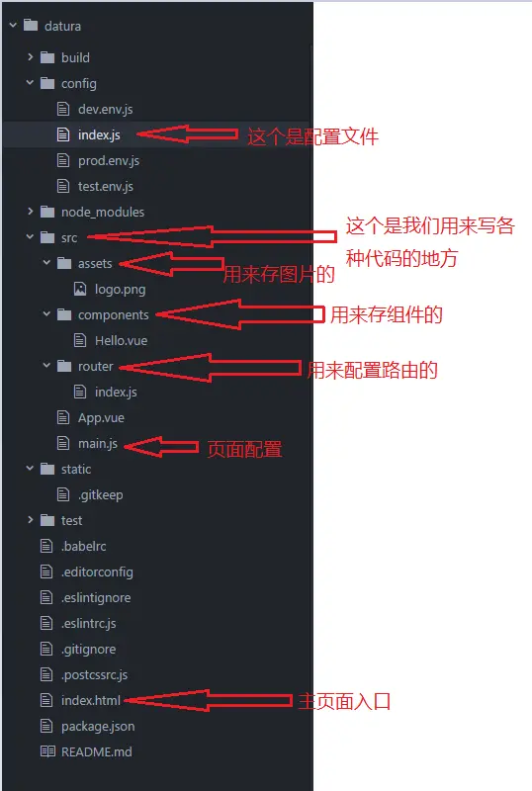Collapse the assets folder chevron
532x791 pixels.
click(x=46, y=262)
